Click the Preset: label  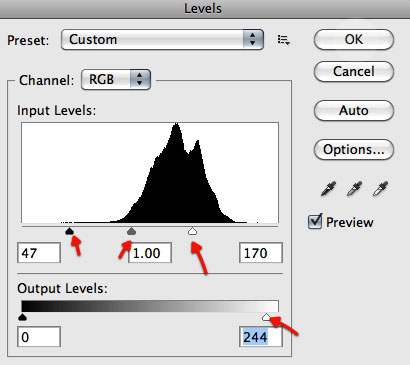(28, 40)
